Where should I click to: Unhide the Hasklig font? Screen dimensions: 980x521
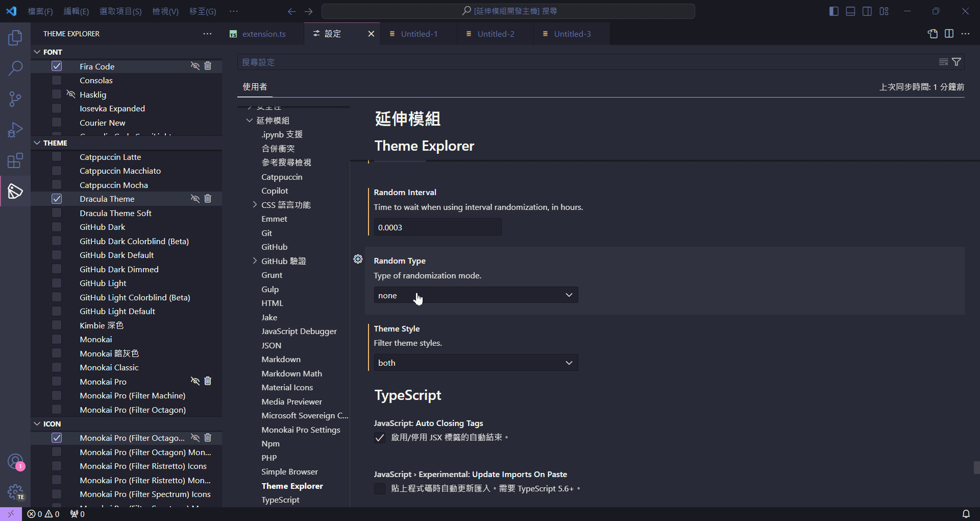point(71,94)
